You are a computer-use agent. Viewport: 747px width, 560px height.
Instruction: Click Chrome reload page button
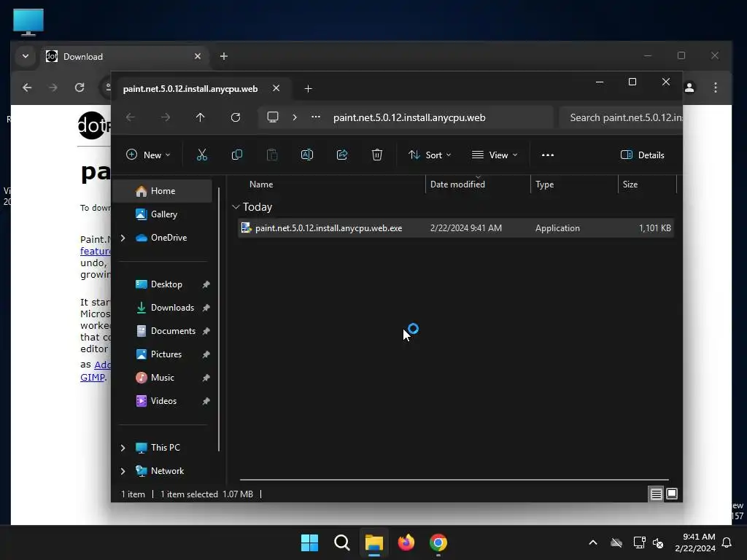click(x=80, y=87)
